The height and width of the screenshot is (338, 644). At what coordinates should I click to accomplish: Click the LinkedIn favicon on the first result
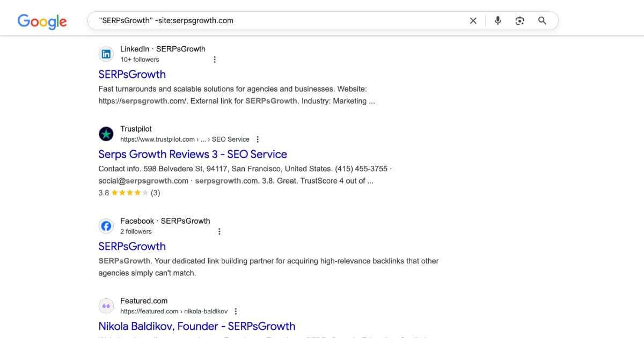coord(106,54)
